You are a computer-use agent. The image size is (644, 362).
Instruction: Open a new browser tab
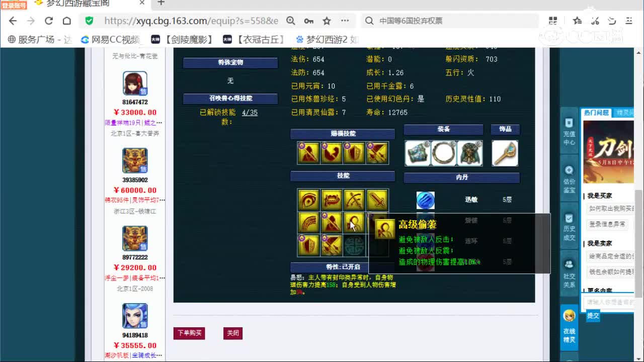pos(161,3)
